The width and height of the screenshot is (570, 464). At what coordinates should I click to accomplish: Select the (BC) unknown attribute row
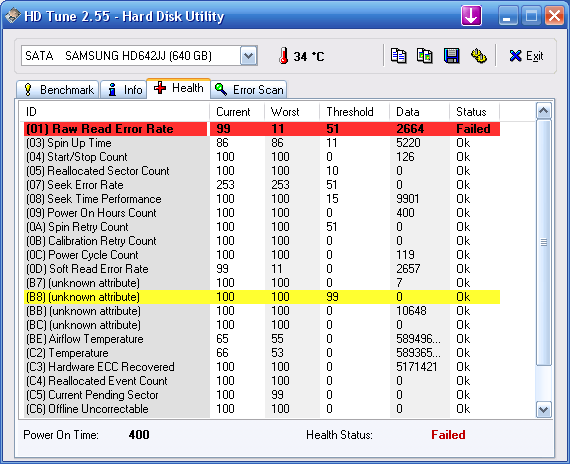pos(262,325)
